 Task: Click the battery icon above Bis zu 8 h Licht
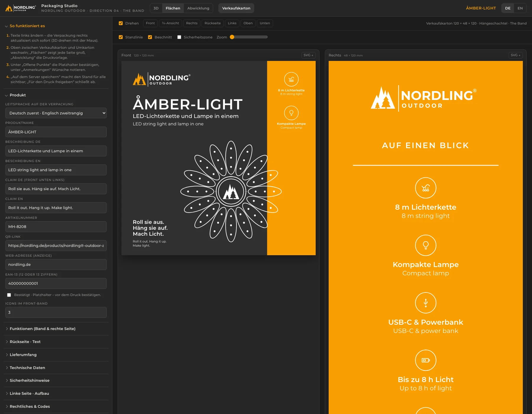click(426, 360)
